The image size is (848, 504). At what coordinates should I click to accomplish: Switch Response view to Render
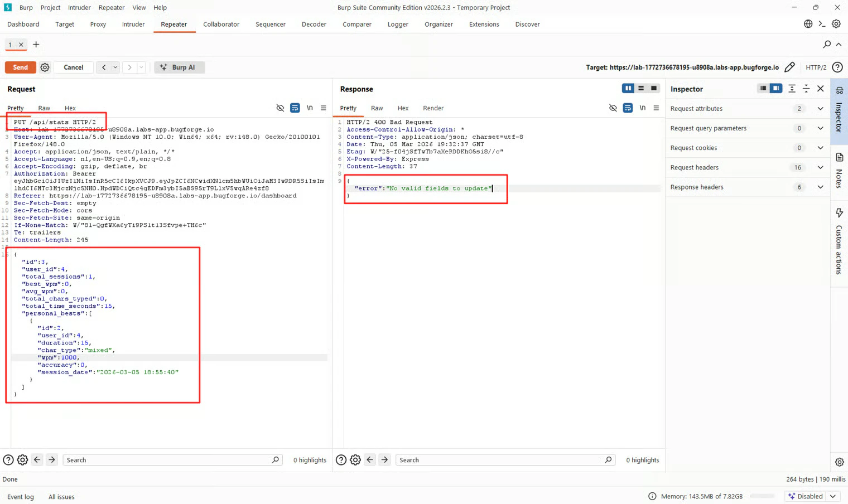[433, 108]
